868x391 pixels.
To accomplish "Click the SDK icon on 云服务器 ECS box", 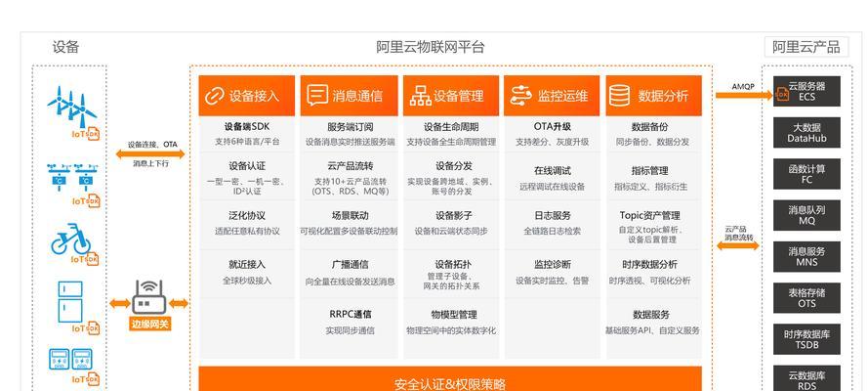I will (782, 94).
